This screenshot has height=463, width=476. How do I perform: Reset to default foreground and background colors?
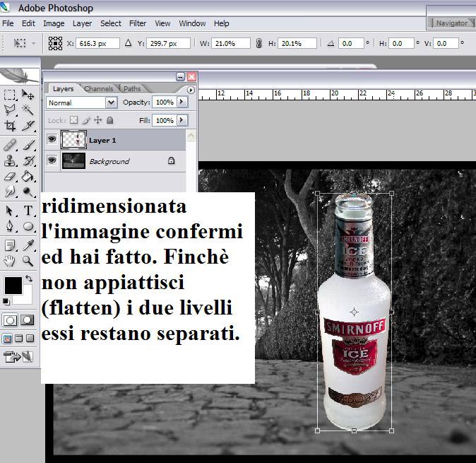pos(6,301)
